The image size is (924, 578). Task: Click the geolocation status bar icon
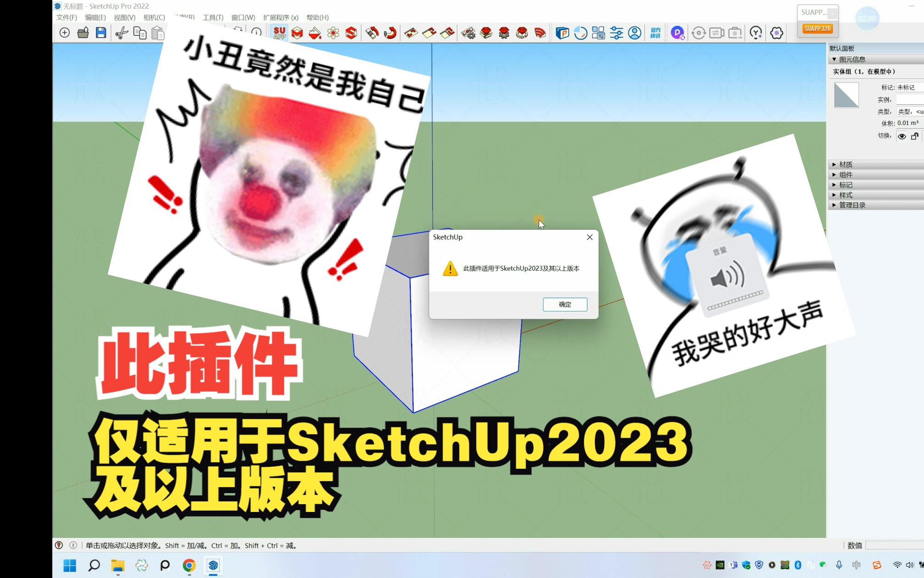pyautogui.click(x=59, y=545)
